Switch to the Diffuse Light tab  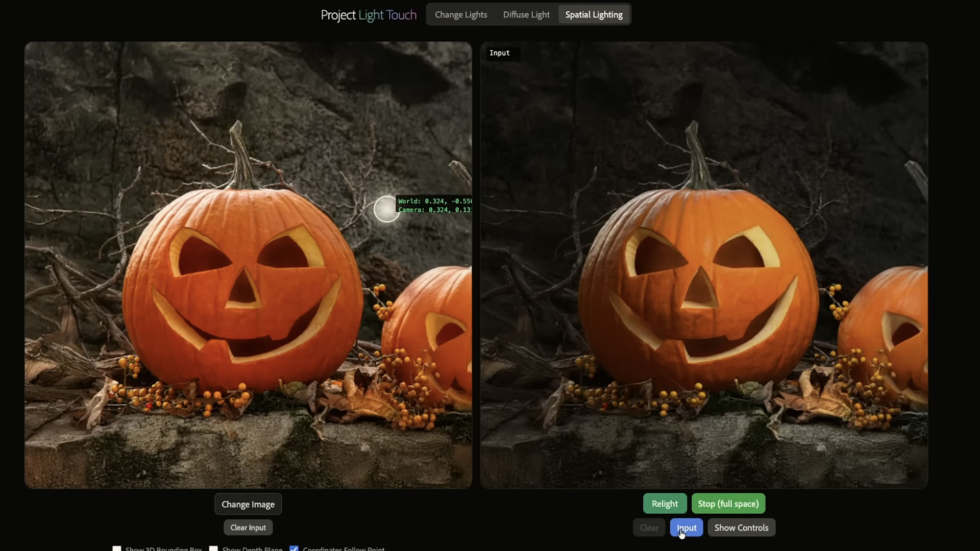tap(526, 15)
